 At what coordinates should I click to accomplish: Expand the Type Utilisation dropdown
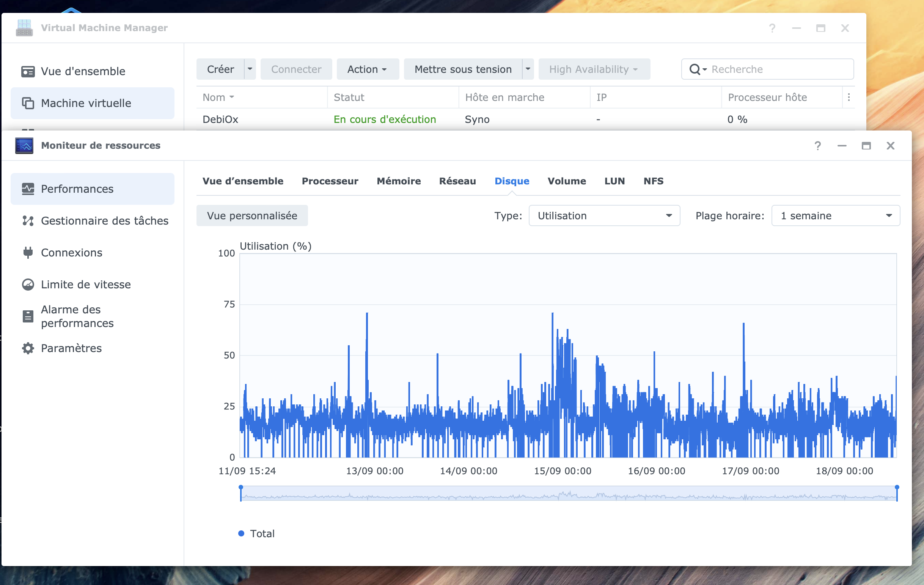click(x=604, y=216)
